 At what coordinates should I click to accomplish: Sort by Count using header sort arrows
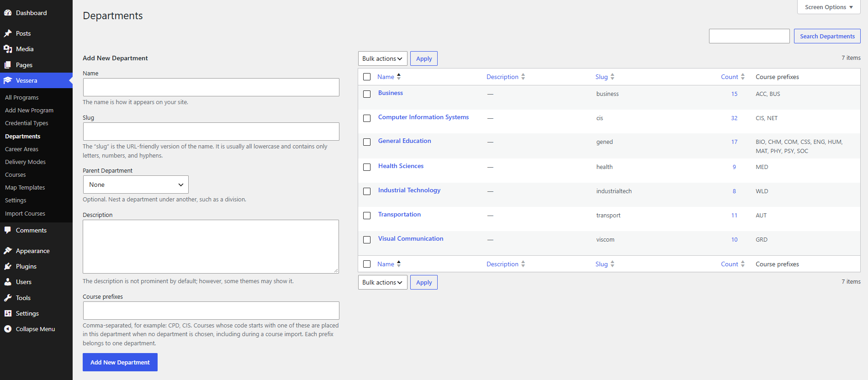click(743, 77)
